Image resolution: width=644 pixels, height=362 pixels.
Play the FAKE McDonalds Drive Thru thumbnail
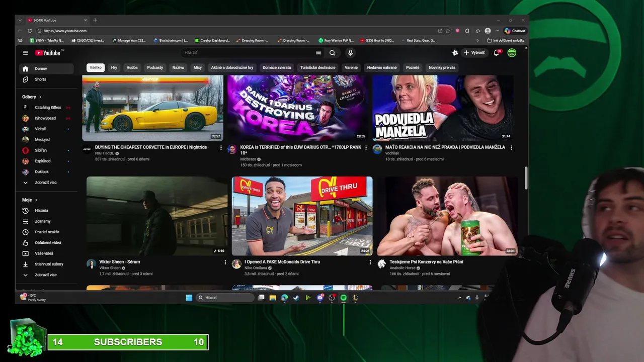(302, 216)
